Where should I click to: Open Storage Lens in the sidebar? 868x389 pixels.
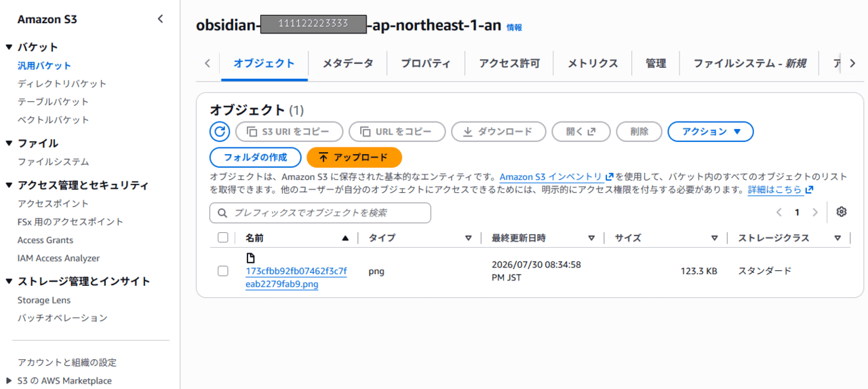click(x=44, y=300)
